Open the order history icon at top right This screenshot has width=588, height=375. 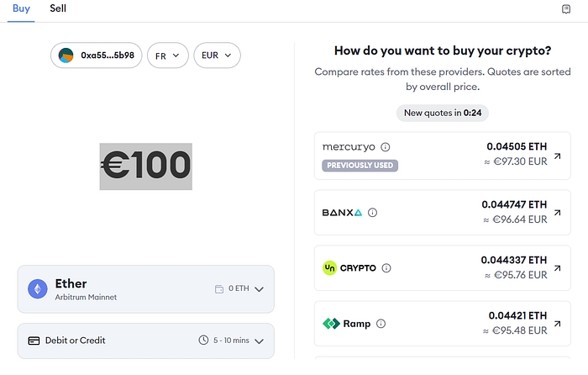[x=566, y=8]
